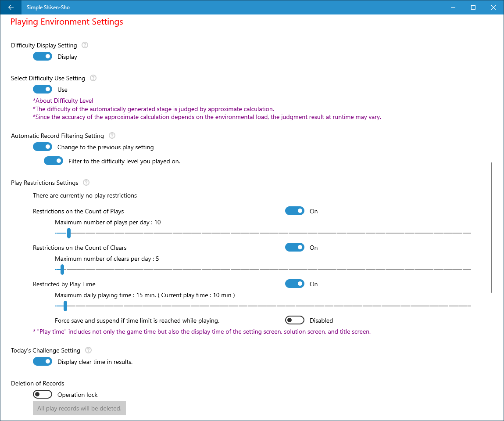504x421 pixels.
Task: Toggle the Difficulty Display switch
Action: [43, 56]
